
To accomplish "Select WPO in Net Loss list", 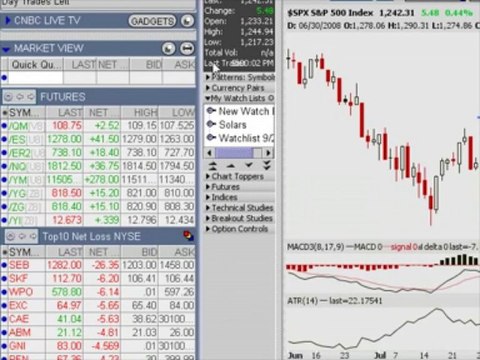I will pos(21,292).
